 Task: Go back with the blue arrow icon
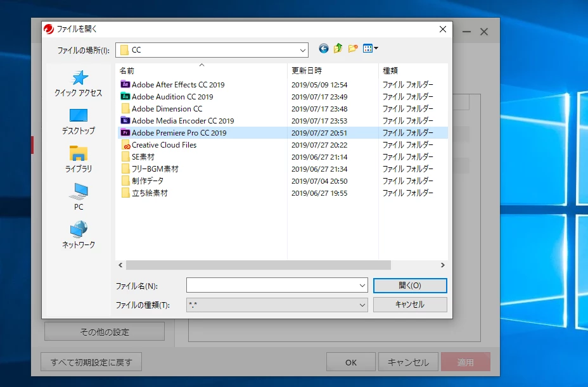point(324,48)
